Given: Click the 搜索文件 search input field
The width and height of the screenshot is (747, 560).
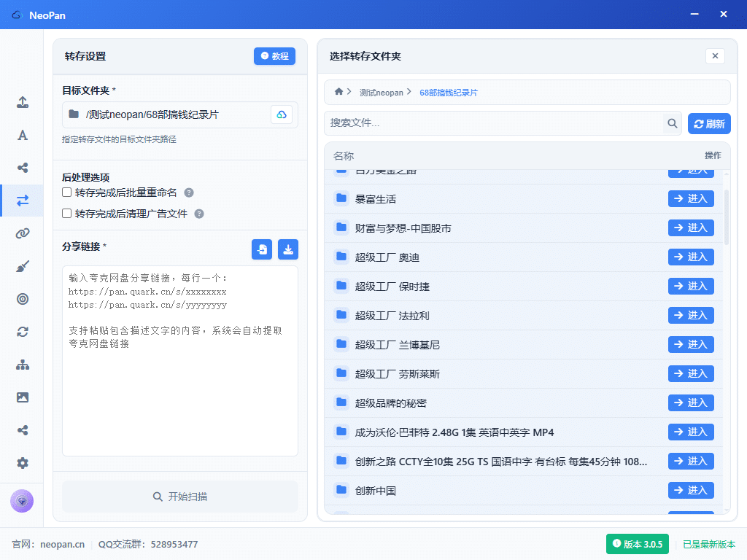Looking at the screenshot, I should pos(494,123).
